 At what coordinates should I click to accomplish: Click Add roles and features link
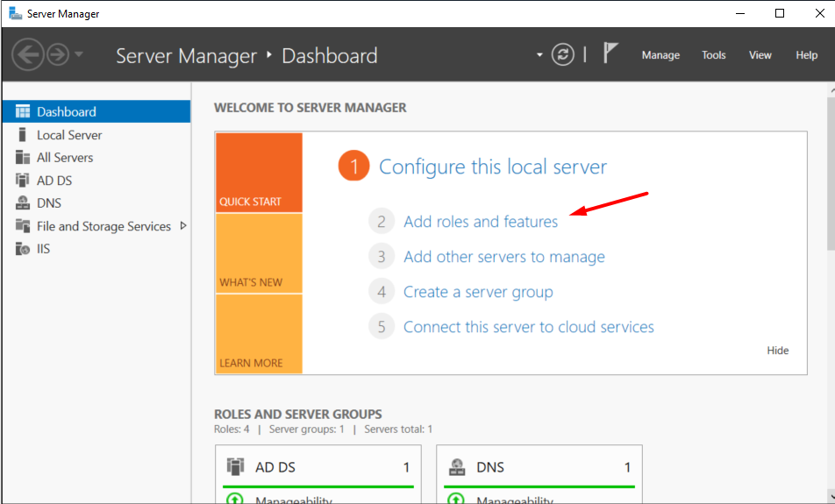tap(481, 222)
